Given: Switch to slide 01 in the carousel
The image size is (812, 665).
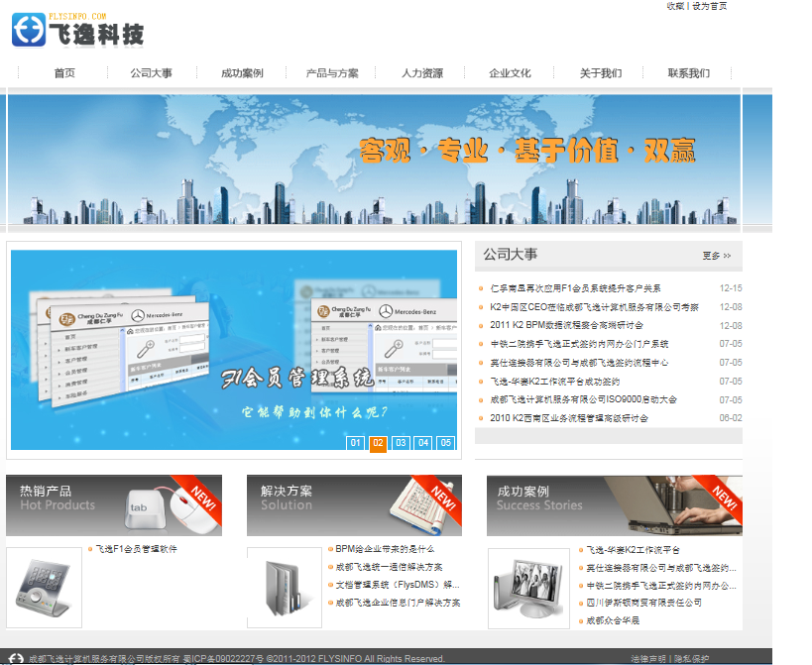Looking at the screenshot, I should [355, 443].
